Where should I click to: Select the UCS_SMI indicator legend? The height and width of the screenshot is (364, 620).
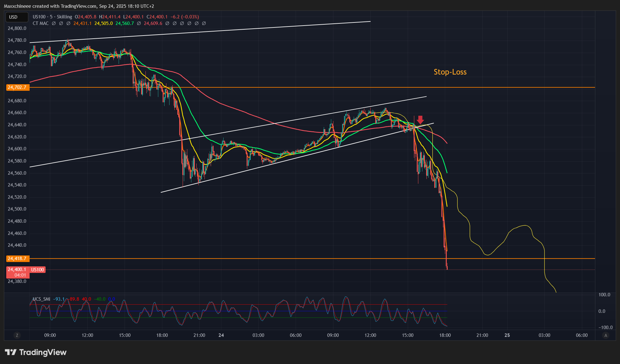42,299
